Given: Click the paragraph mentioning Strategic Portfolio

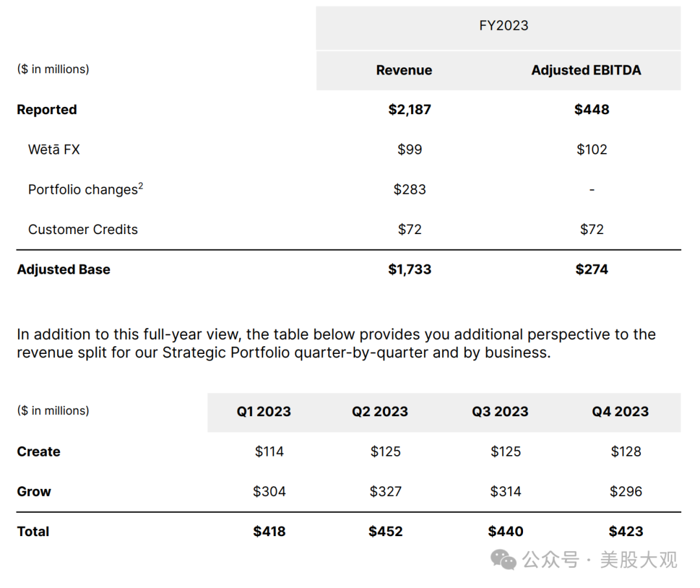Looking at the screenshot, I should click(336, 344).
